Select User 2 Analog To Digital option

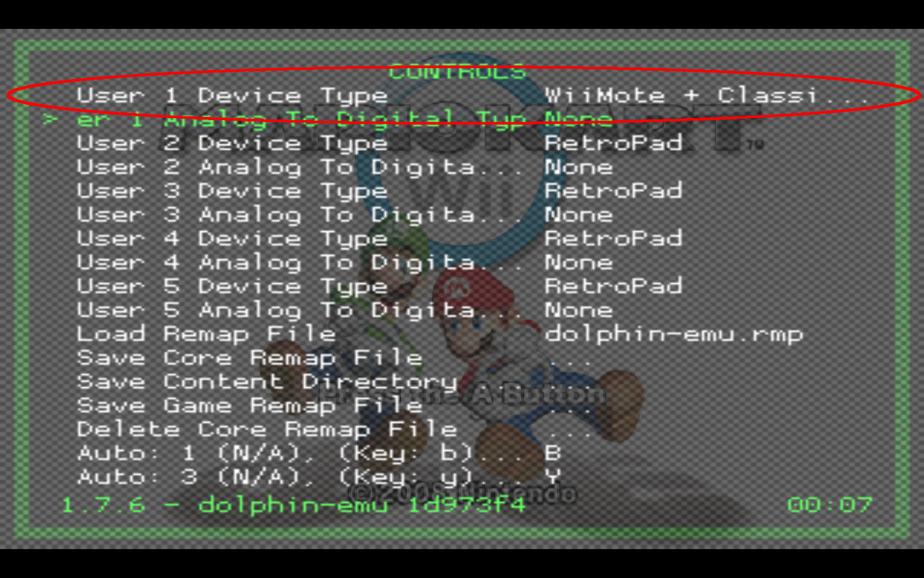coord(298,167)
